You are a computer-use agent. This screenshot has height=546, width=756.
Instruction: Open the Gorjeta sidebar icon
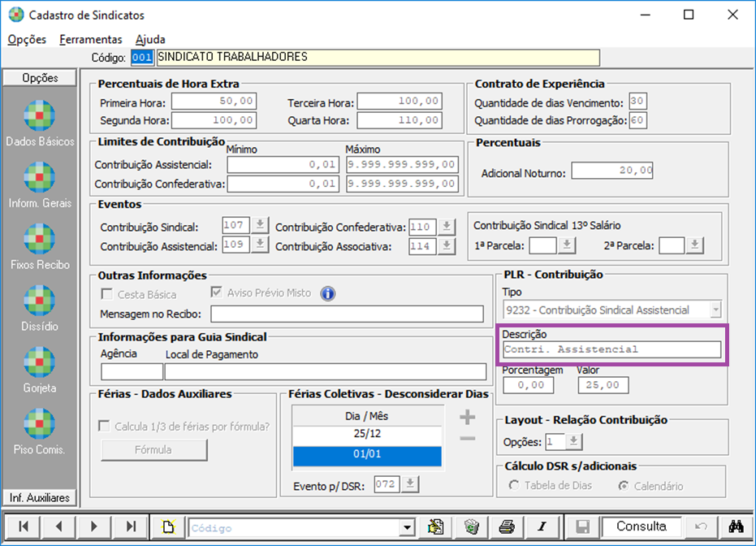pyautogui.click(x=40, y=362)
